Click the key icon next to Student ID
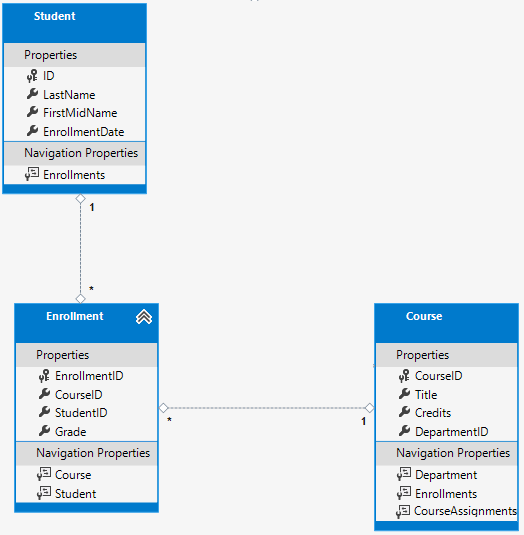Image resolution: width=524 pixels, height=535 pixels. (x=32, y=76)
